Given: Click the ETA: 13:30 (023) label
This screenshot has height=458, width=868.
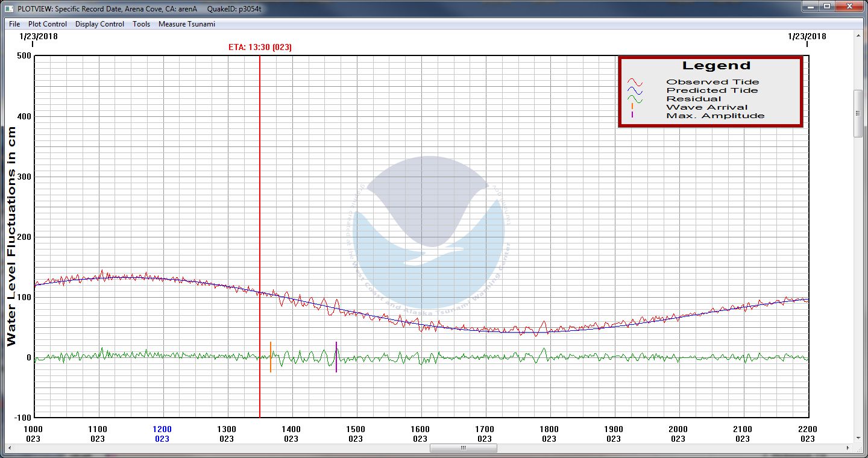Looking at the screenshot, I should (x=260, y=47).
